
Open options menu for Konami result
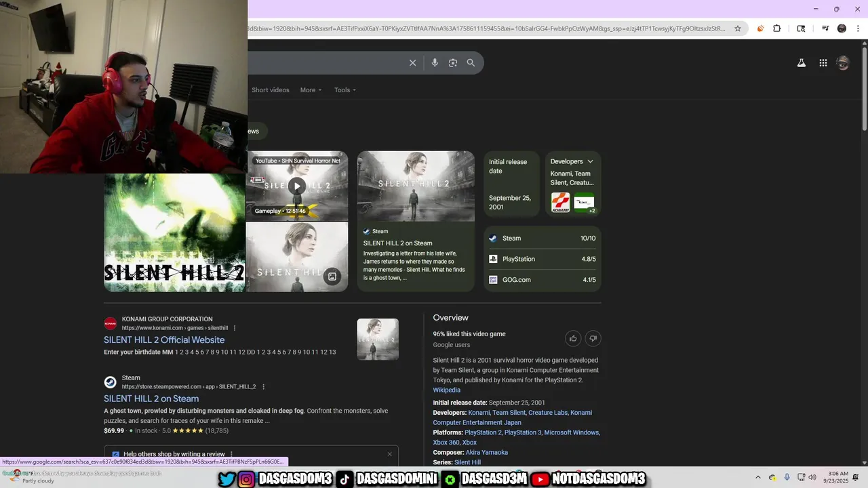click(235, 328)
